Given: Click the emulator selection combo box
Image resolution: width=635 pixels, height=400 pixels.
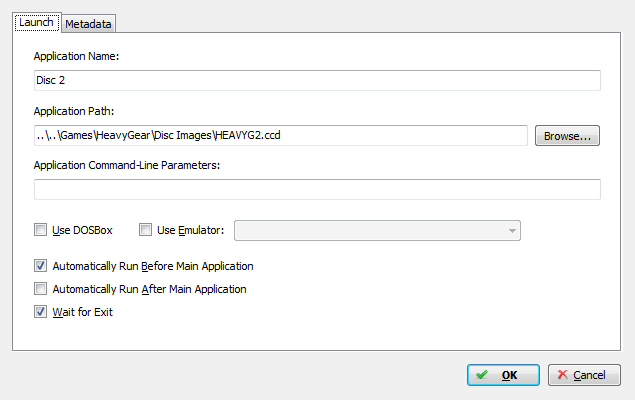Looking at the screenshot, I should [x=377, y=230].
